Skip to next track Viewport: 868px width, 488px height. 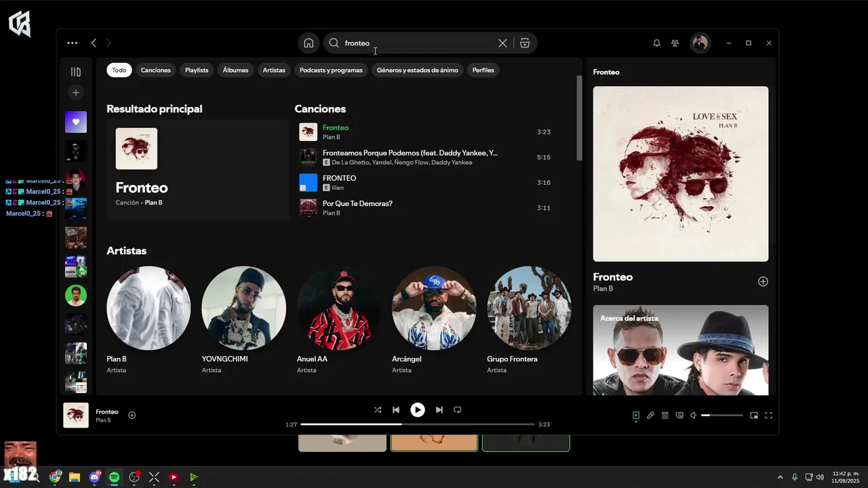[x=439, y=410]
